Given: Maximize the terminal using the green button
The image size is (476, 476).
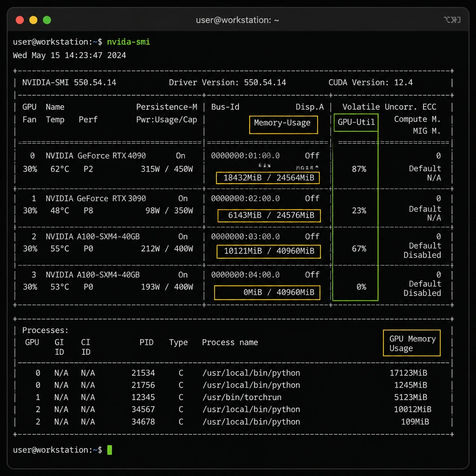Looking at the screenshot, I should (x=47, y=20).
